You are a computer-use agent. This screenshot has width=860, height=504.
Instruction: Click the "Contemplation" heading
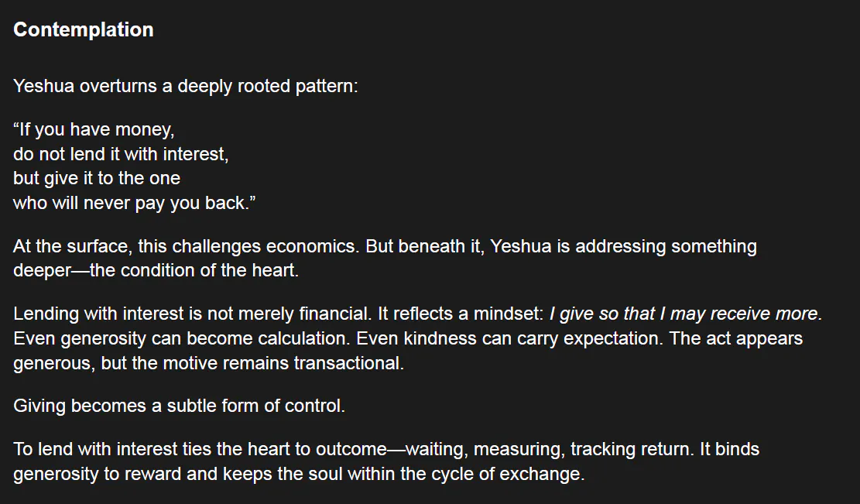click(x=84, y=29)
